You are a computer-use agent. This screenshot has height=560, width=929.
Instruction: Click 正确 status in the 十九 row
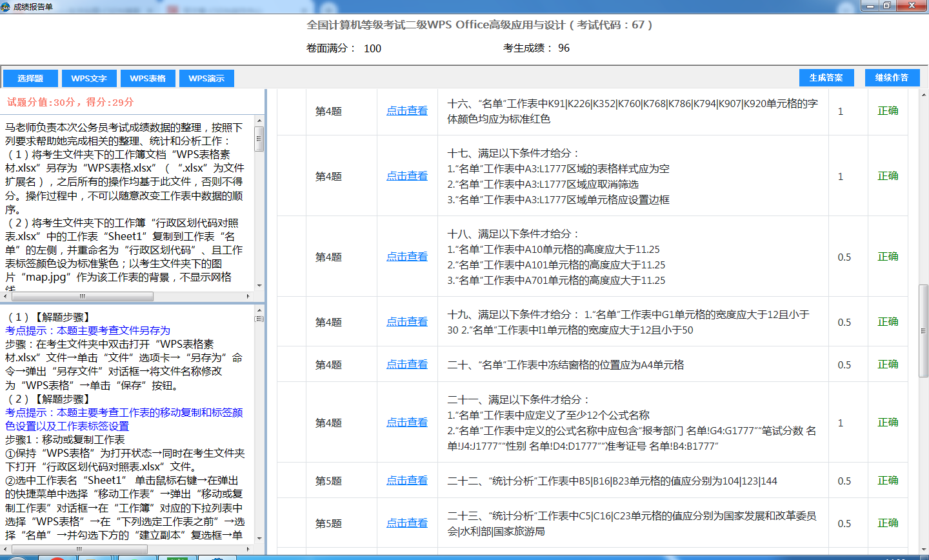tap(888, 322)
